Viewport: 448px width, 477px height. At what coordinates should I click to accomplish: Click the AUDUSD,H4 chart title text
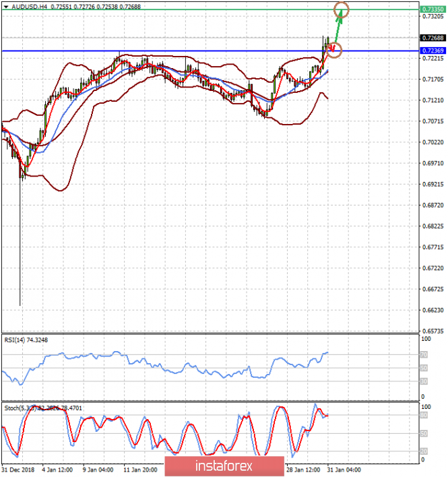coord(30,5)
